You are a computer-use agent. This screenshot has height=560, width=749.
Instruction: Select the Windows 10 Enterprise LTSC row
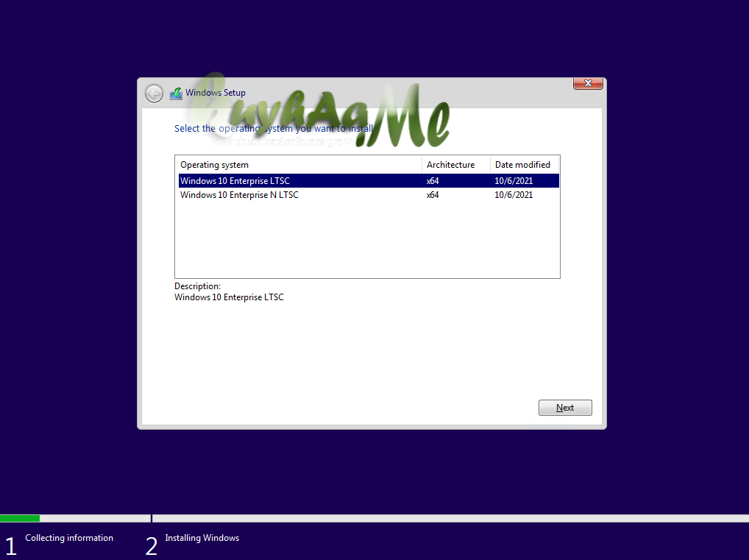point(369,180)
